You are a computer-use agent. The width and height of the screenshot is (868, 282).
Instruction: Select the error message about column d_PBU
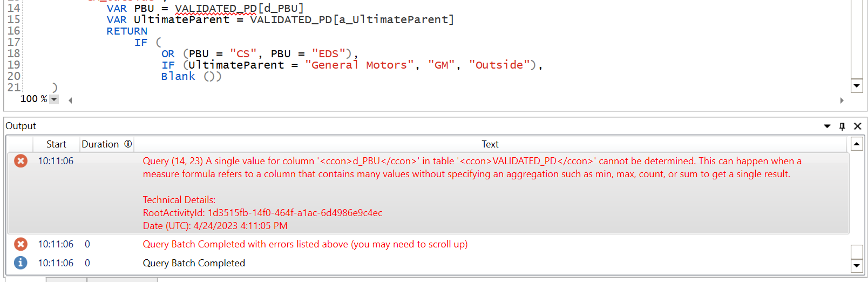(472, 167)
